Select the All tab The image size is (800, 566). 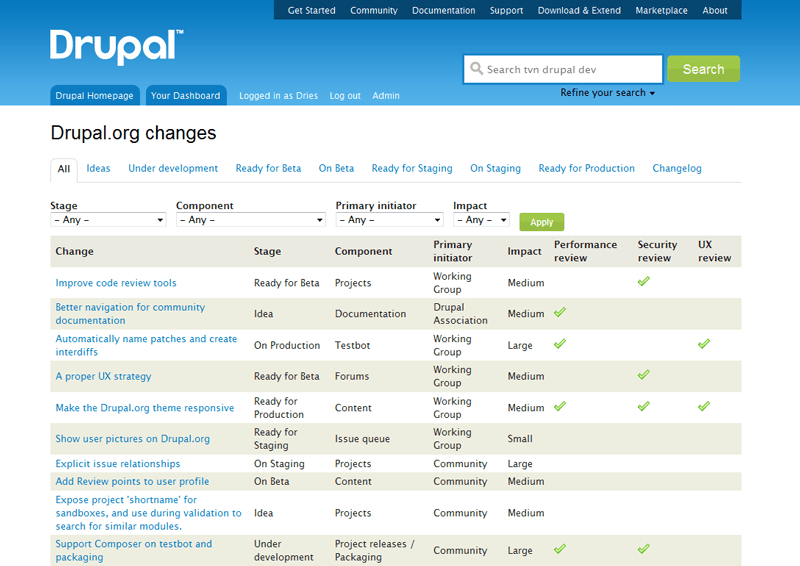point(64,169)
